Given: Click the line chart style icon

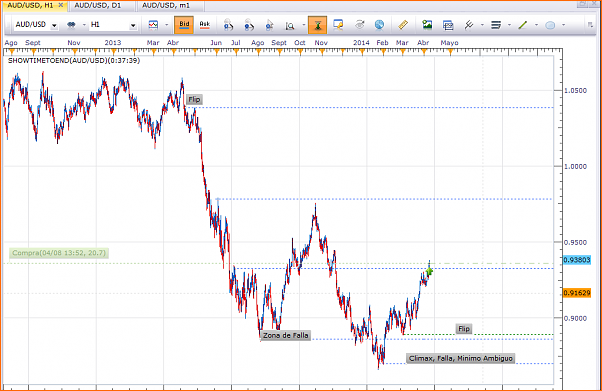Looking at the screenshot, I should (x=153, y=25).
